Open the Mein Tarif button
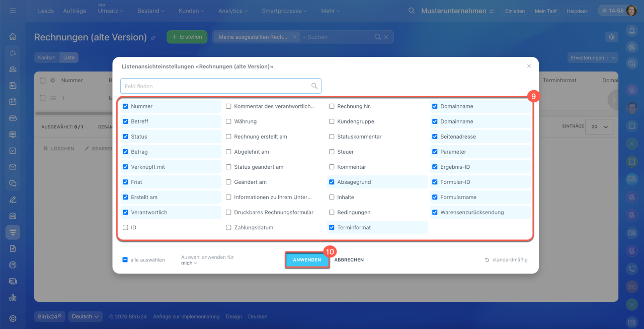Image resolution: width=644 pixels, height=329 pixels. click(x=546, y=11)
